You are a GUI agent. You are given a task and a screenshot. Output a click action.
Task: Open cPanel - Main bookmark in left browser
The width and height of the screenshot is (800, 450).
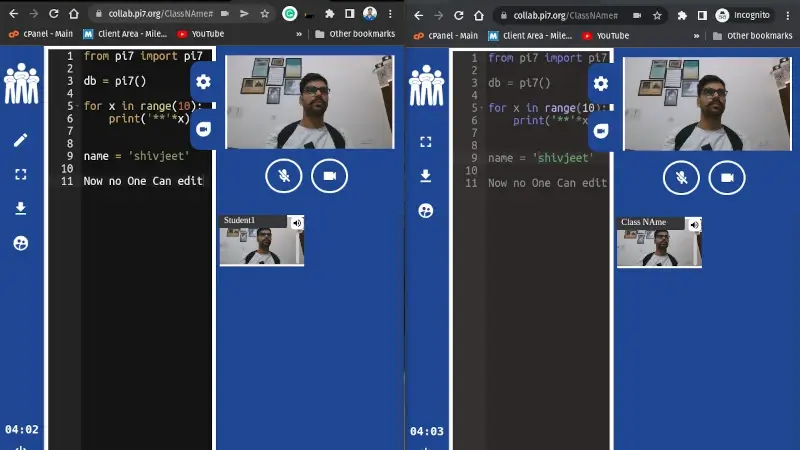point(41,34)
